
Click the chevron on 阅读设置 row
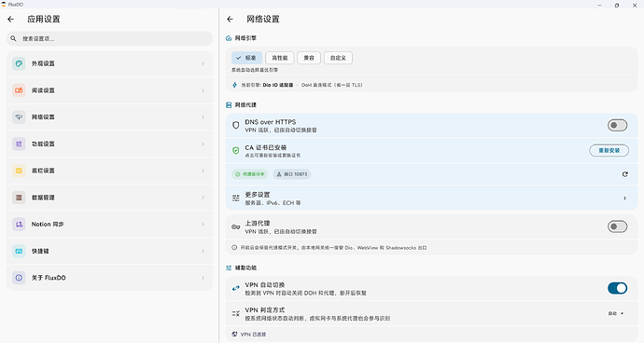[x=203, y=90]
